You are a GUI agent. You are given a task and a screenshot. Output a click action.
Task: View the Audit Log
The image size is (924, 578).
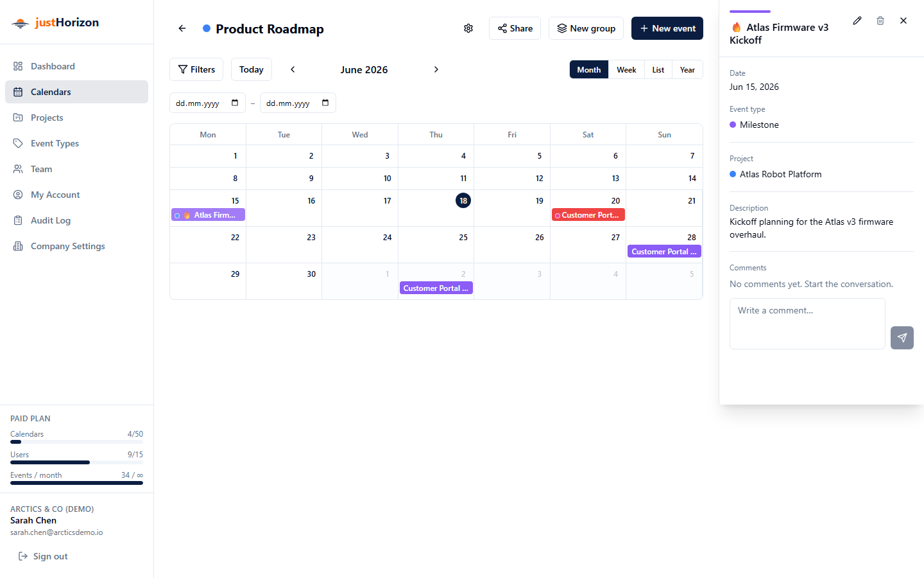[76, 220]
